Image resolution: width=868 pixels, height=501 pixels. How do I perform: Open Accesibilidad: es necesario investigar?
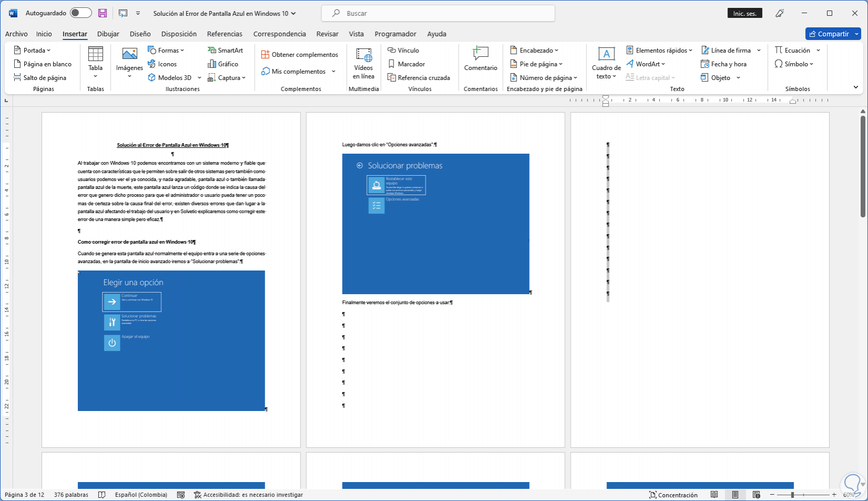click(248, 495)
